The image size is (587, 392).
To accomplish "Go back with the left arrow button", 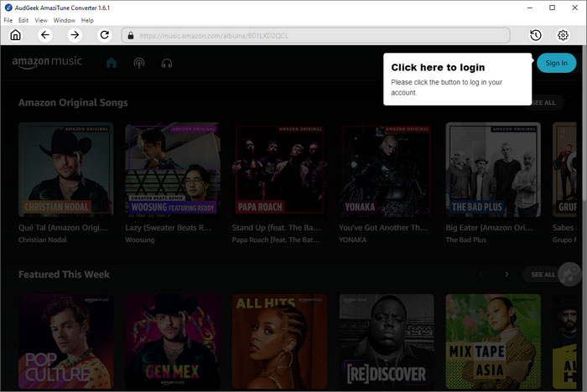I will click(45, 35).
